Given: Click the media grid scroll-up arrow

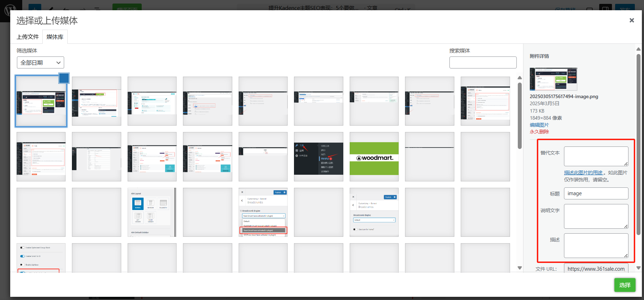Looking at the screenshot, I should click(x=520, y=78).
